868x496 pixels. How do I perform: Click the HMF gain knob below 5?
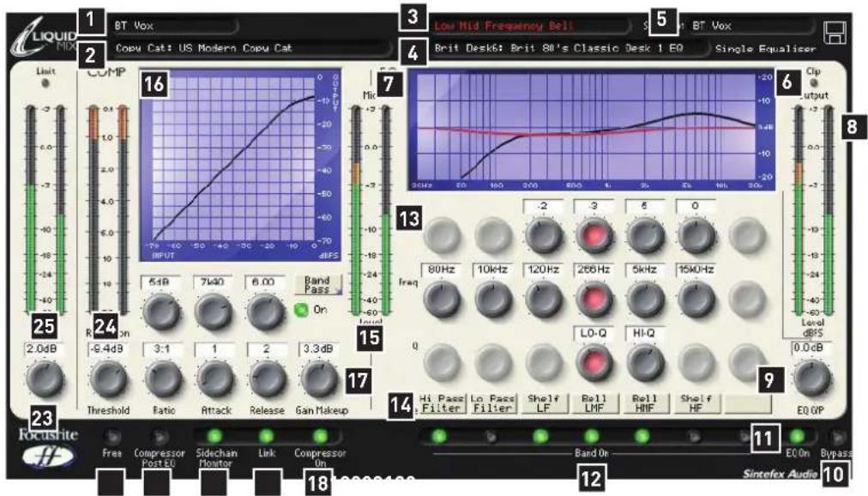(x=646, y=235)
